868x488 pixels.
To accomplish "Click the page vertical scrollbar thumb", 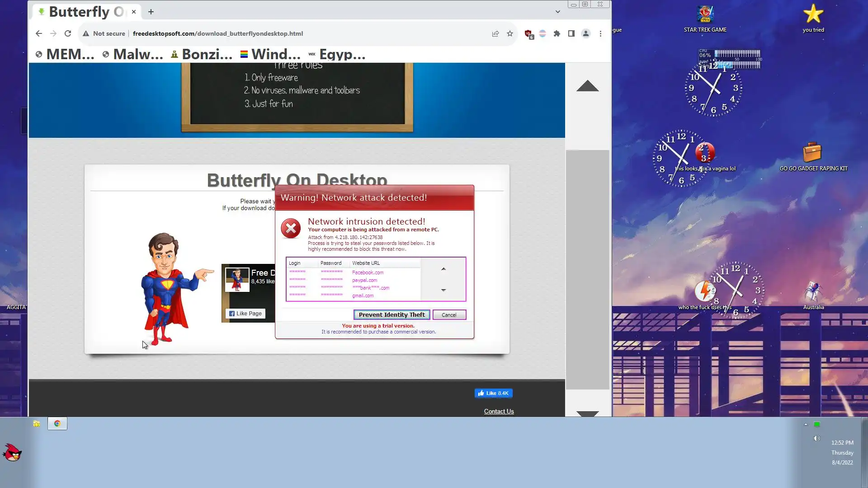I will (x=587, y=269).
